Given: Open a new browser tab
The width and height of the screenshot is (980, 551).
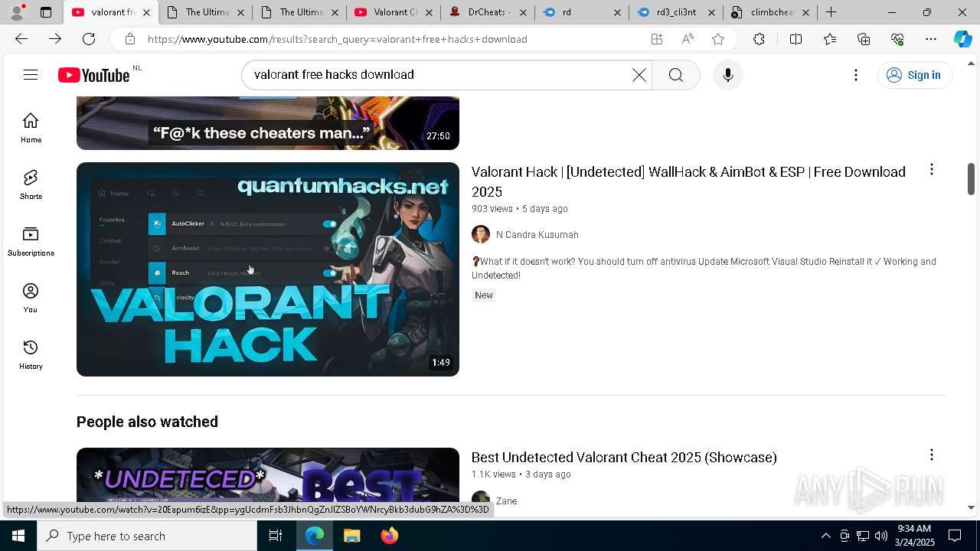Looking at the screenshot, I should tap(831, 12).
